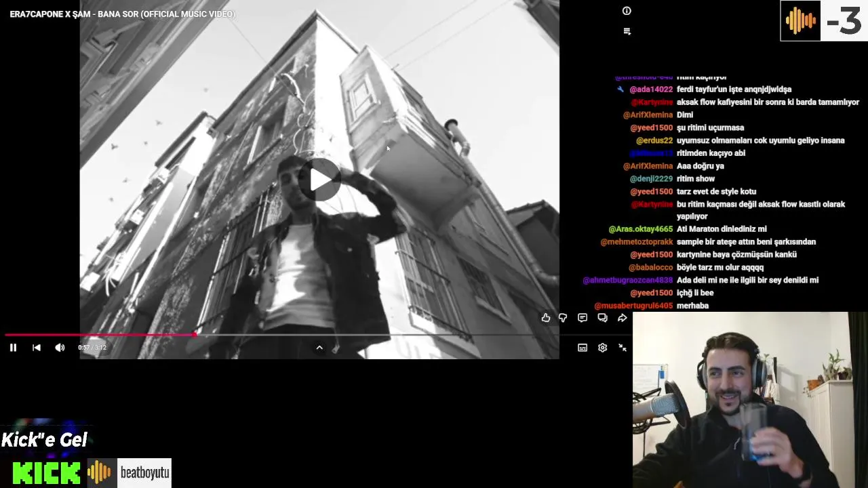Open the video info icon

point(627,11)
